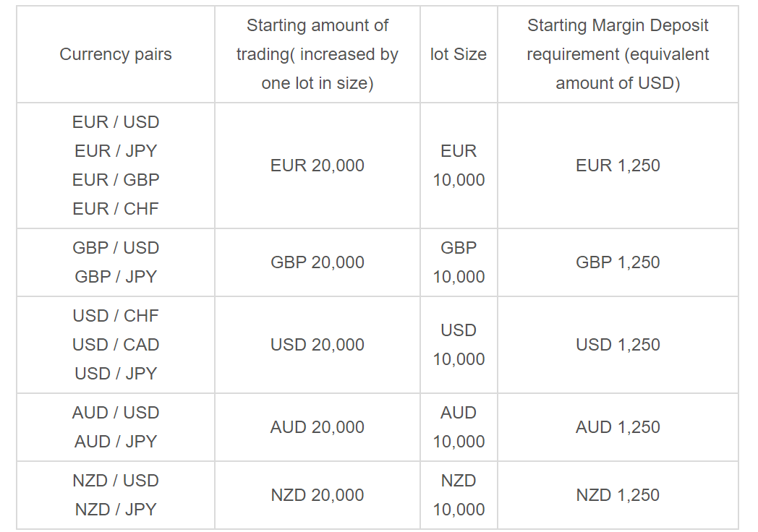Select the USD / CAD pair

pos(116,345)
